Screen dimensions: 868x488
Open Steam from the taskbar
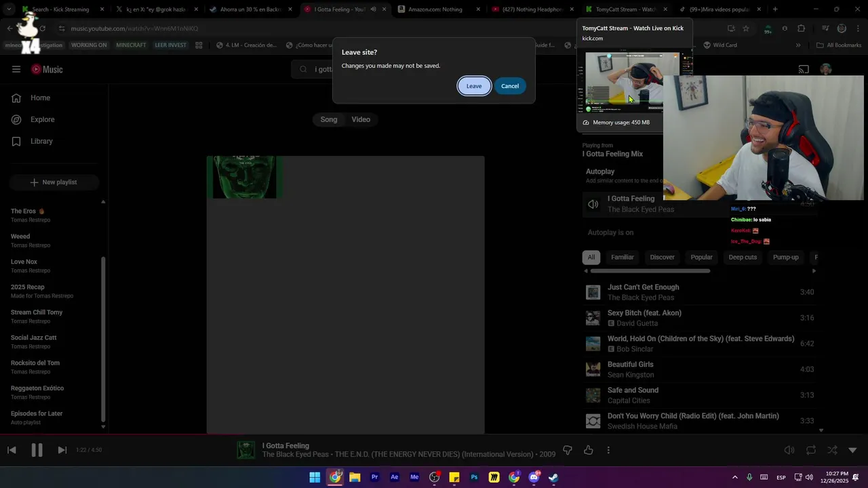coord(553,477)
